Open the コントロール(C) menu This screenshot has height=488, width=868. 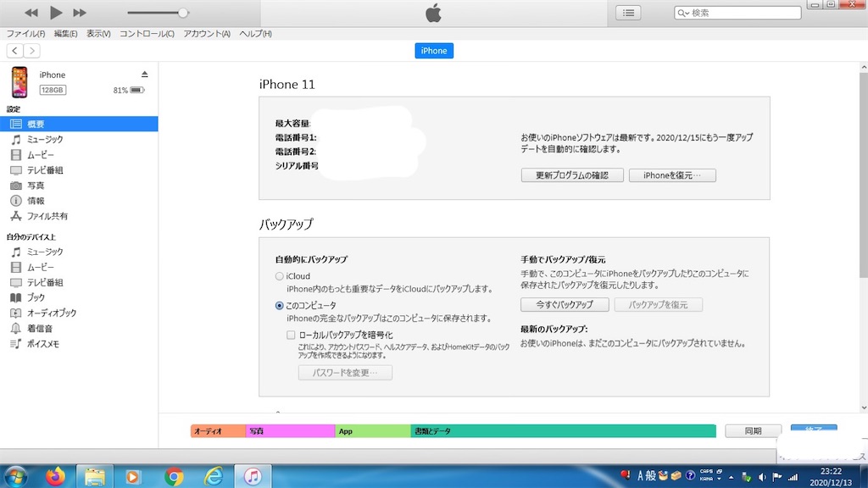(147, 34)
